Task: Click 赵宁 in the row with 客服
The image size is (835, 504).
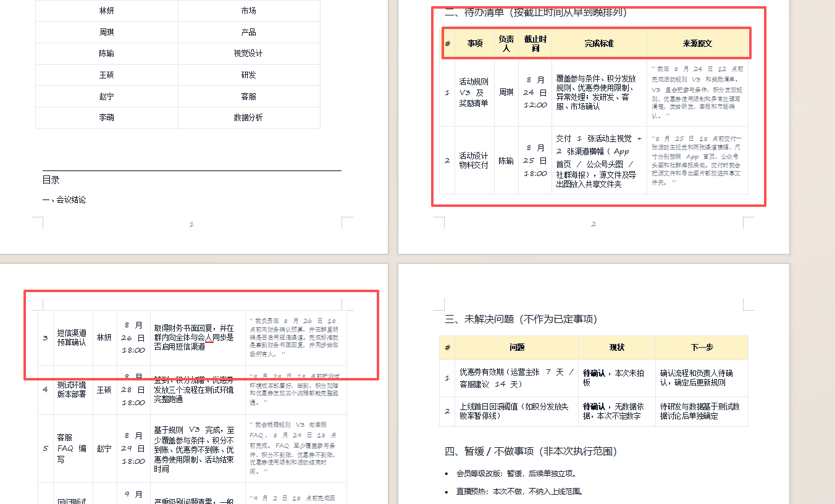Action: tap(107, 97)
